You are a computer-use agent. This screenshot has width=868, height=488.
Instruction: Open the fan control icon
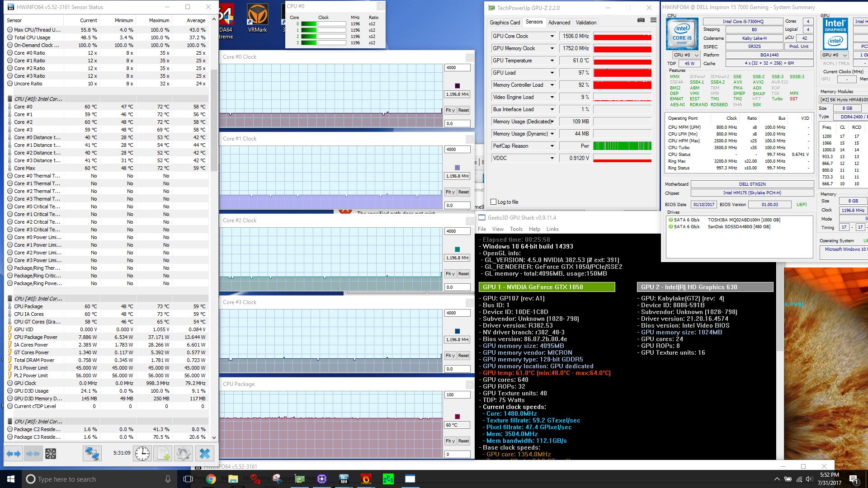pos(51,453)
